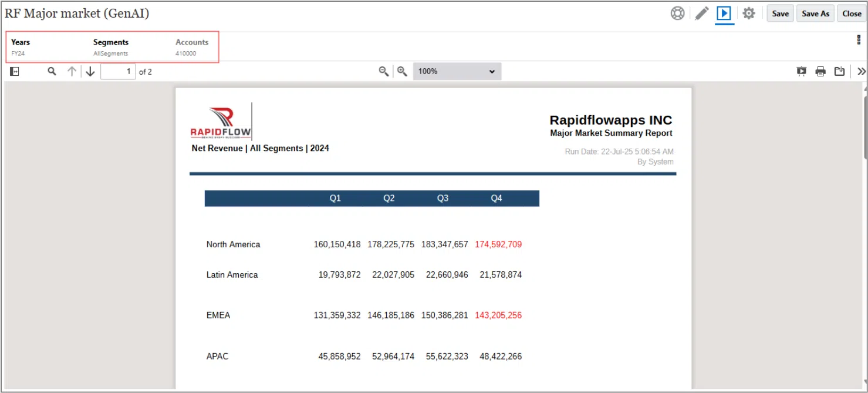868x393 pixels.
Task: Start presentation mode icon
Action: click(x=802, y=72)
